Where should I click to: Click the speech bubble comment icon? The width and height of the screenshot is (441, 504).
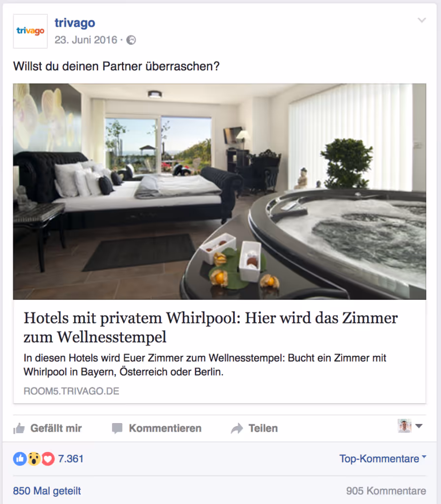tap(117, 429)
